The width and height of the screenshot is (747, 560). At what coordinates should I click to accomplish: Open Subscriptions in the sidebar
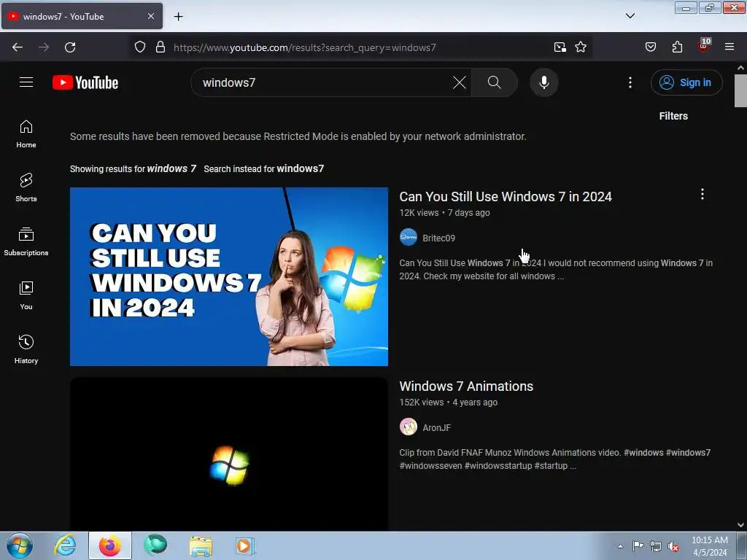pos(26,242)
